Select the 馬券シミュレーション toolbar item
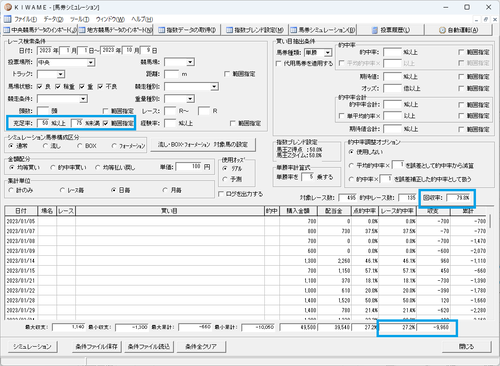500x366 pixels. coord(323,30)
